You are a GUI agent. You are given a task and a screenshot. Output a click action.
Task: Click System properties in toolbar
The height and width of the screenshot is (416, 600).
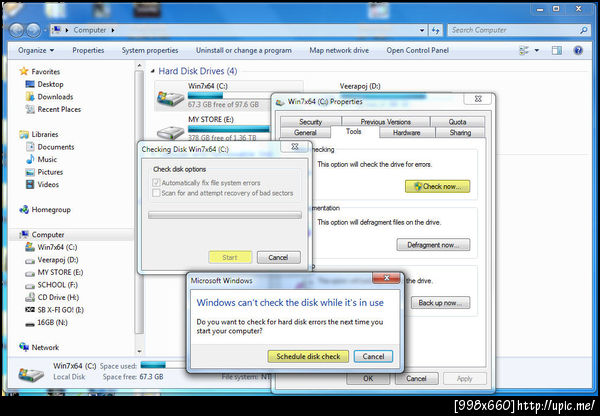pyautogui.click(x=150, y=50)
